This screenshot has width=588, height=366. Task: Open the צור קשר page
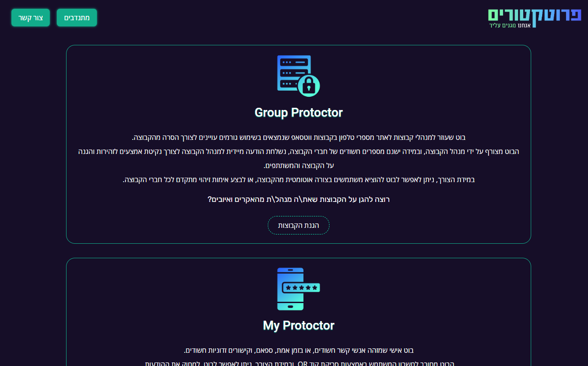[x=31, y=18]
